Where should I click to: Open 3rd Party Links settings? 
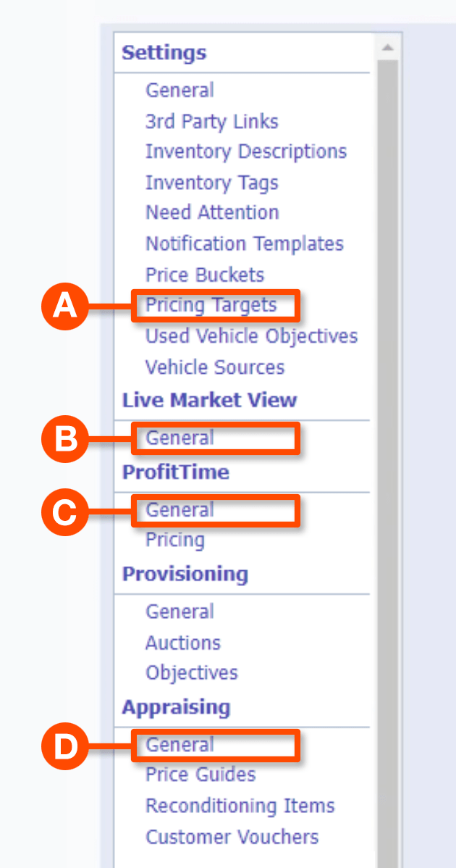tap(211, 121)
